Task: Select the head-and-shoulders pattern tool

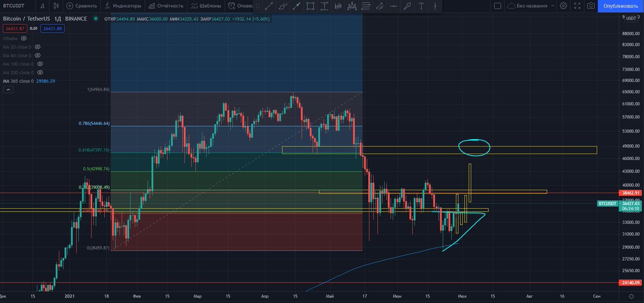Action: click(352, 6)
